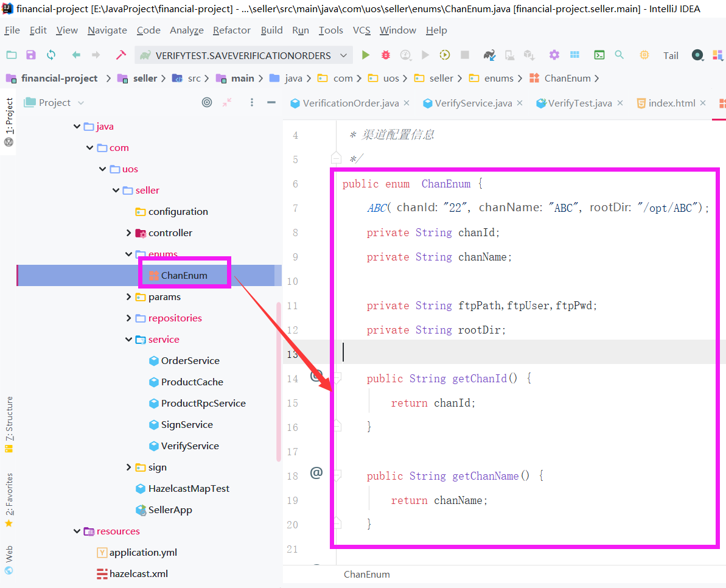The image size is (726, 588).
Task: Select application.yml in project tree
Action: click(x=143, y=552)
